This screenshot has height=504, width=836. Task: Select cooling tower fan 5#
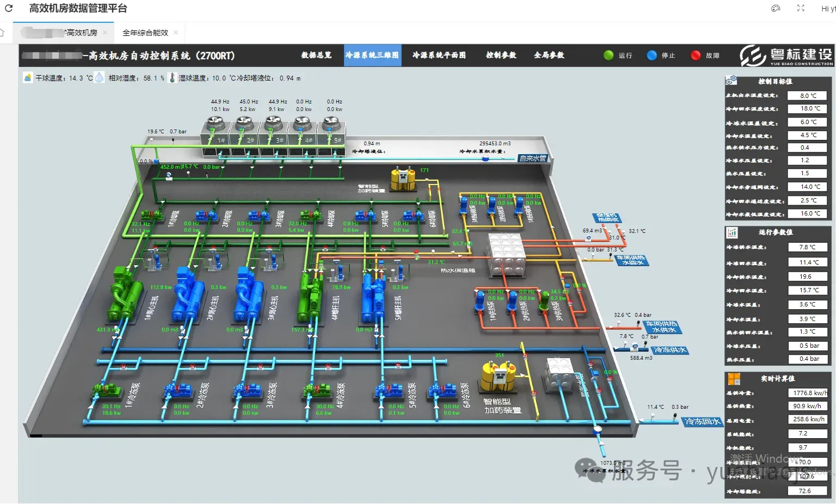tap(331, 125)
